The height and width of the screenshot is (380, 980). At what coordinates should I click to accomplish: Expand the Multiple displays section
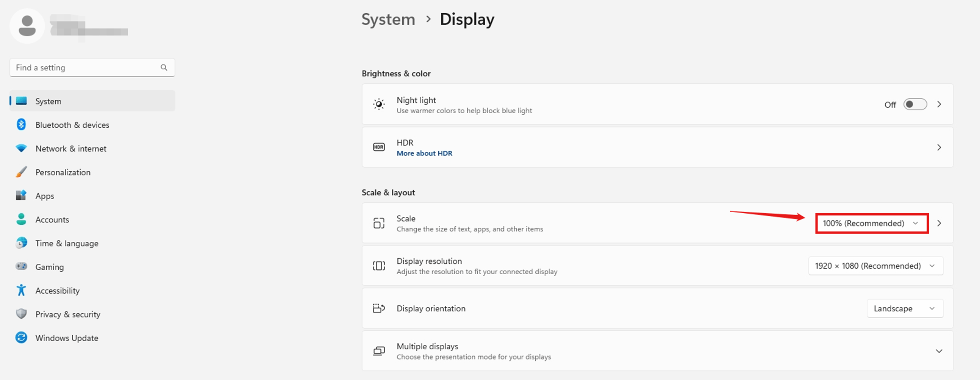[x=939, y=351]
